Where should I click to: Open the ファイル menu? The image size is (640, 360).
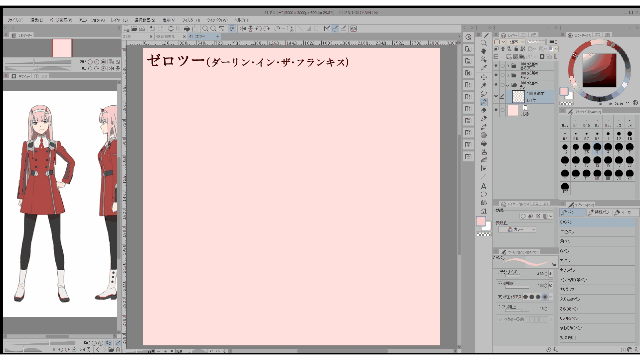[x=16, y=20]
